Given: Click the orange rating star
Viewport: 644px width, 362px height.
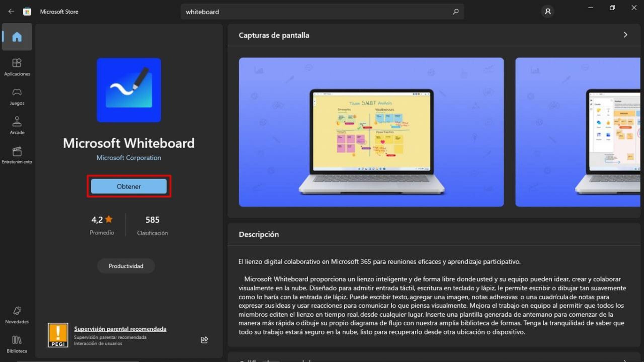Looking at the screenshot, I should (109, 219).
